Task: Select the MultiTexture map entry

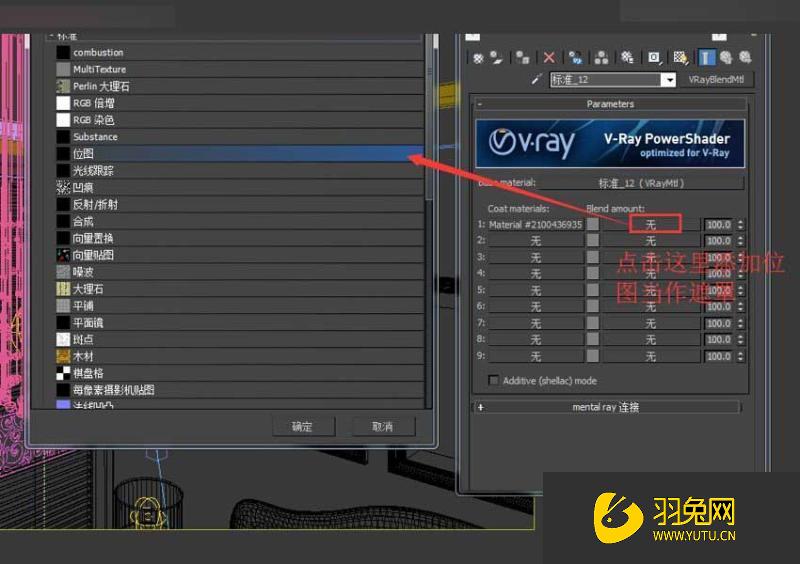Action: point(240,69)
